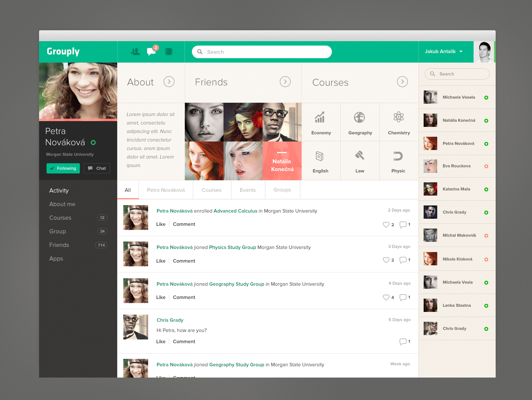The width and height of the screenshot is (532, 400).
Task: Open the friends icon in the top bar
Action: tap(135, 52)
